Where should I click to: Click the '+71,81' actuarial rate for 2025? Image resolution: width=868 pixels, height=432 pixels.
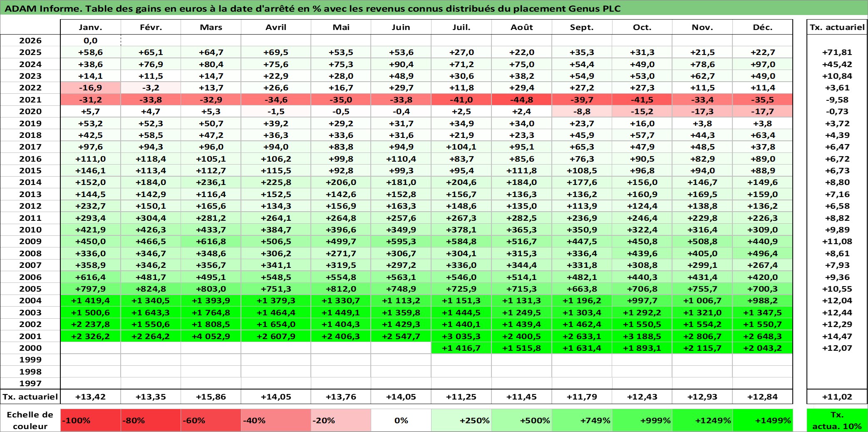(837, 52)
